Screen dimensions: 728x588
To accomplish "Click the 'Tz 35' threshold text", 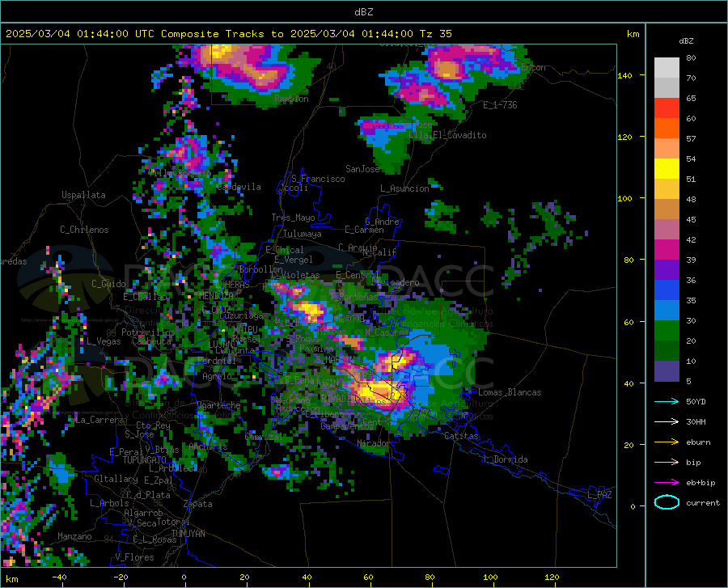I will tap(435, 34).
